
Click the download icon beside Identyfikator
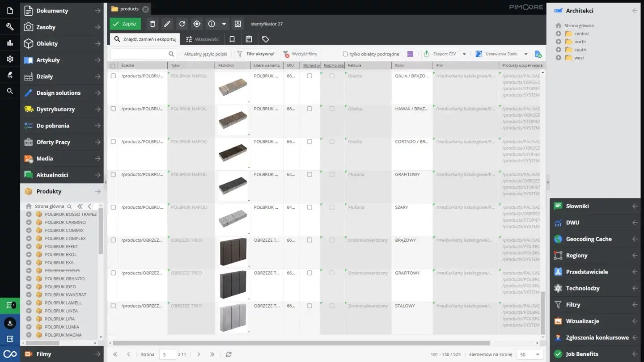point(238,24)
